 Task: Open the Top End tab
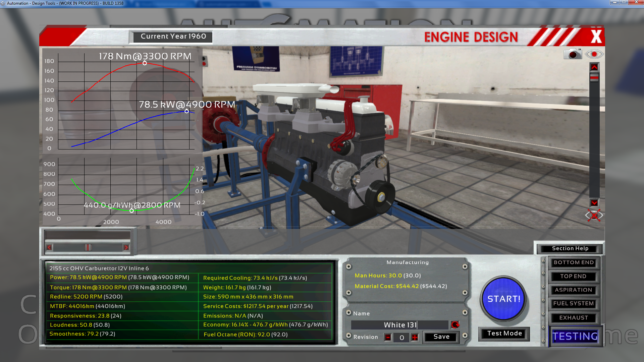[574, 276]
